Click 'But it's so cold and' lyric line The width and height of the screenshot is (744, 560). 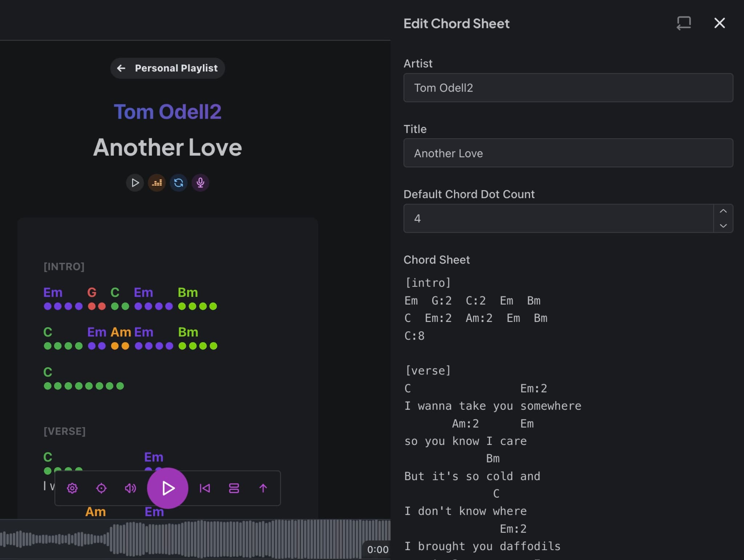coord(472,476)
